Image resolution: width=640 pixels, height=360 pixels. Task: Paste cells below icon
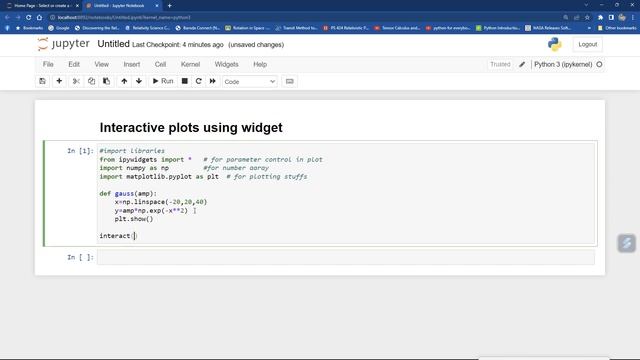coord(106,81)
